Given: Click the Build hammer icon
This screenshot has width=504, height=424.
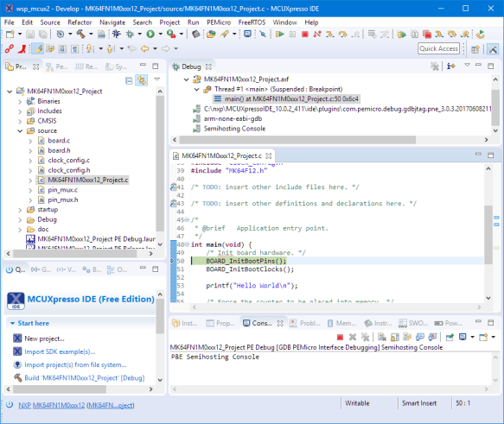Looking at the screenshot, I should (80, 34).
